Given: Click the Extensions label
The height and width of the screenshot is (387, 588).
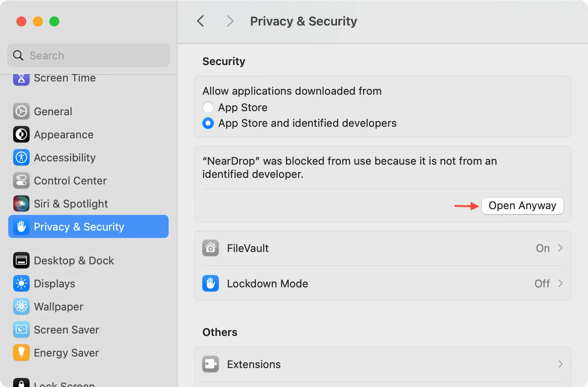Looking at the screenshot, I should [254, 364].
